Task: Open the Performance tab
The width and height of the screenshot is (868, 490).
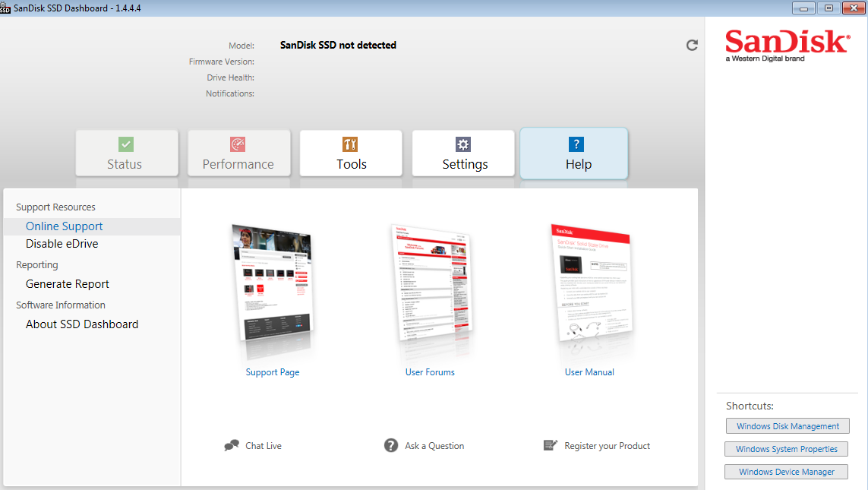Action: point(239,153)
